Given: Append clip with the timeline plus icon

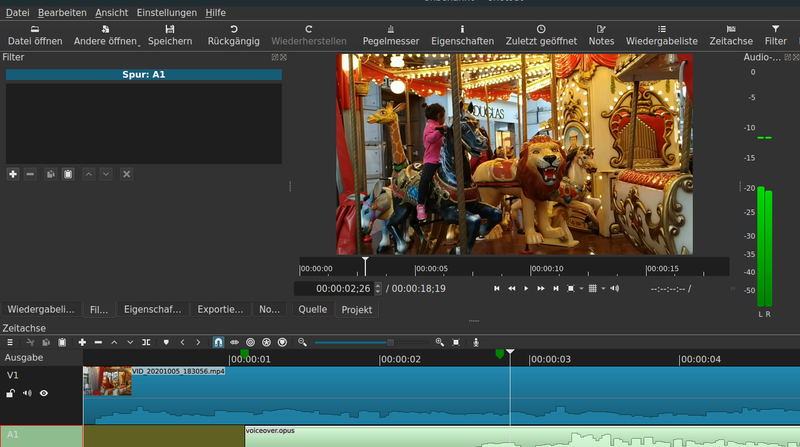Looking at the screenshot, I should click(x=82, y=342).
